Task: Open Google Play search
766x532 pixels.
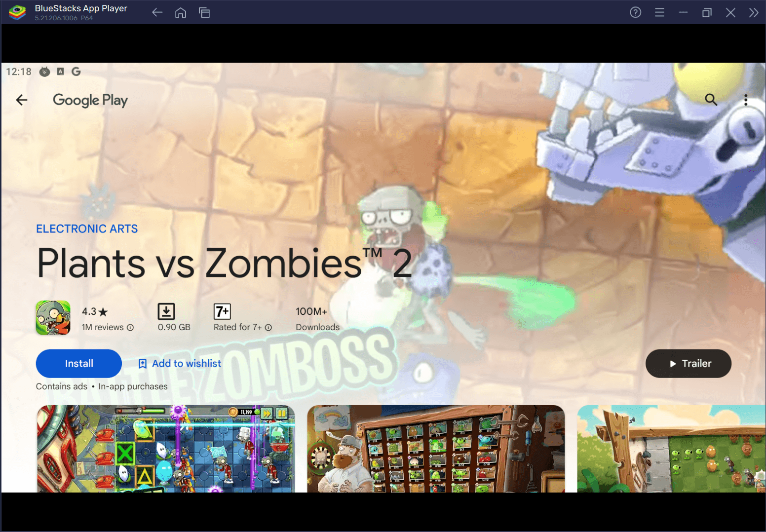Action: click(x=711, y=100)
